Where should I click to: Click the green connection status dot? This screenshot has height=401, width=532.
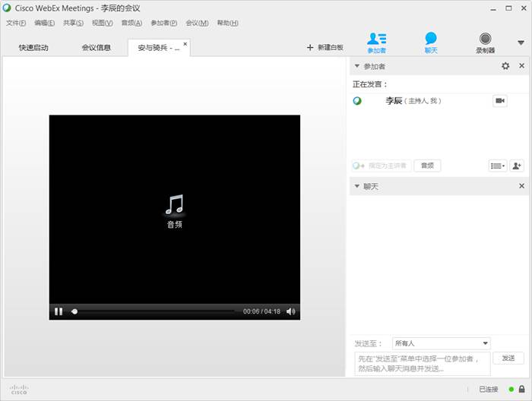point(511,389)
